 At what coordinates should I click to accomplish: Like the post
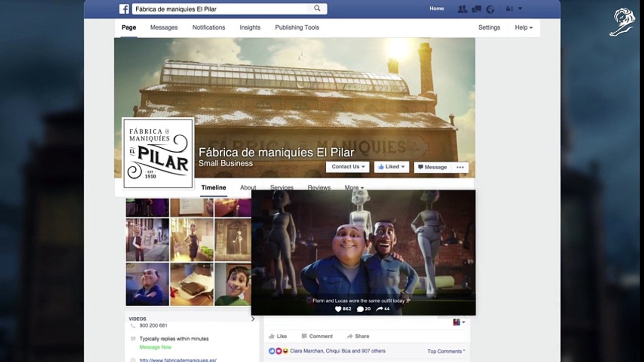pyautogui.click(x=278, y=336)
